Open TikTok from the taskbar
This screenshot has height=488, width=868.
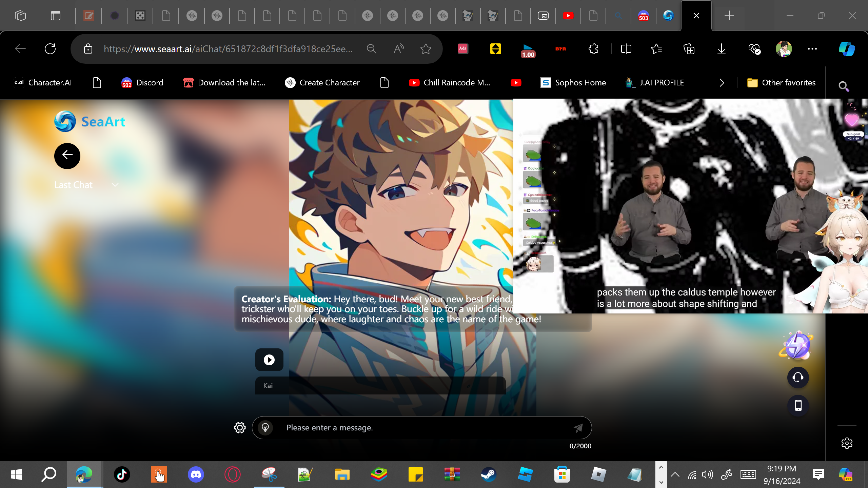[122, 474]
